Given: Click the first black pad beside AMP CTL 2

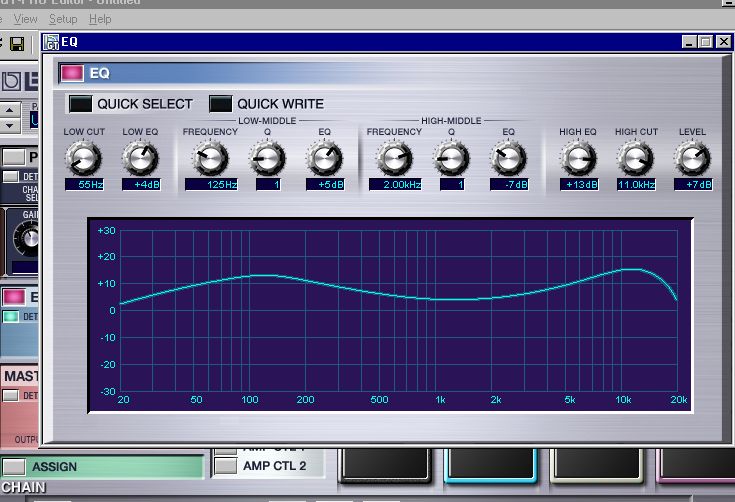Looking at the screenshot, I should (x=385, y=465).
